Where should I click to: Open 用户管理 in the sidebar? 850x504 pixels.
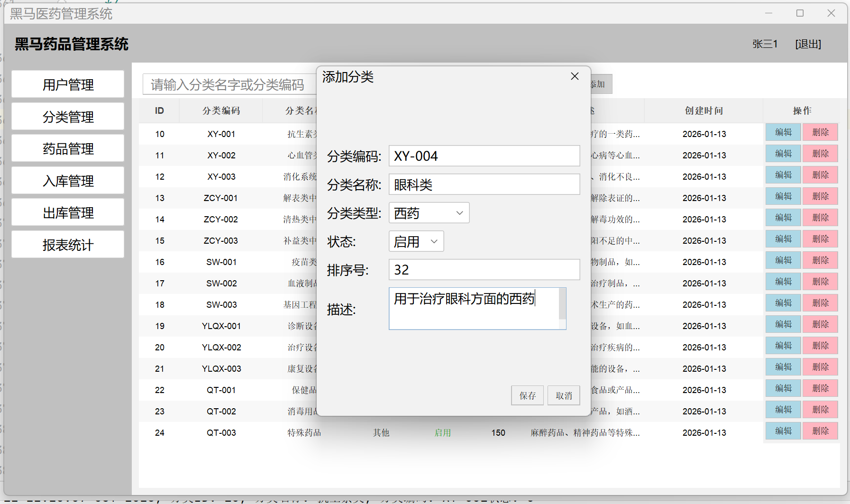click(x=68, y=84)
